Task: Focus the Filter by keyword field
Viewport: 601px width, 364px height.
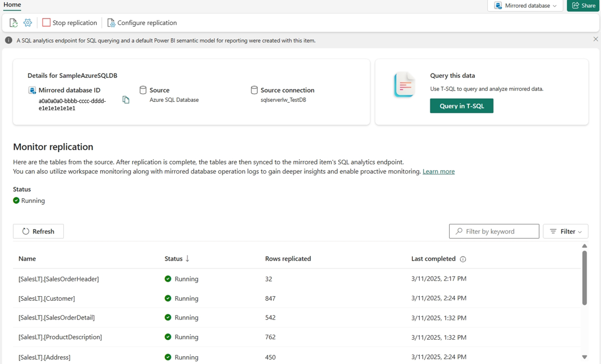Action: click(494, 232)
